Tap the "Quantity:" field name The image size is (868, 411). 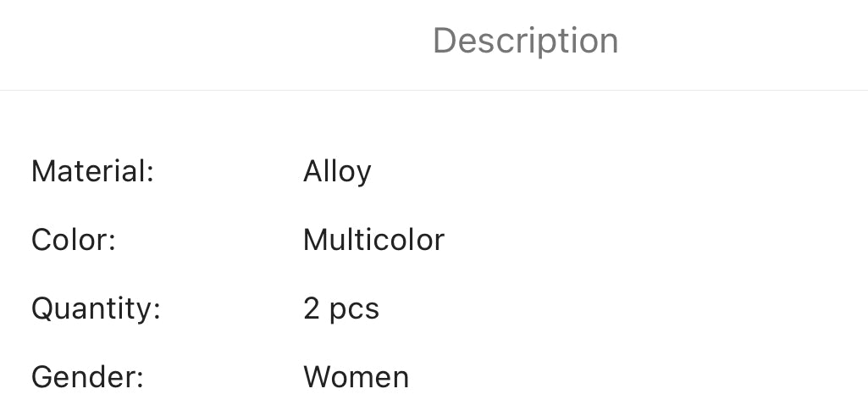tap(96, 308)
